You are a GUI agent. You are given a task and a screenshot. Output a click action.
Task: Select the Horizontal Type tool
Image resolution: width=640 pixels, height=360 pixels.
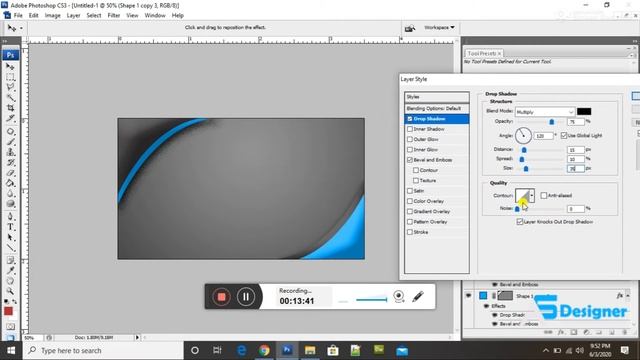click(10, 227)
